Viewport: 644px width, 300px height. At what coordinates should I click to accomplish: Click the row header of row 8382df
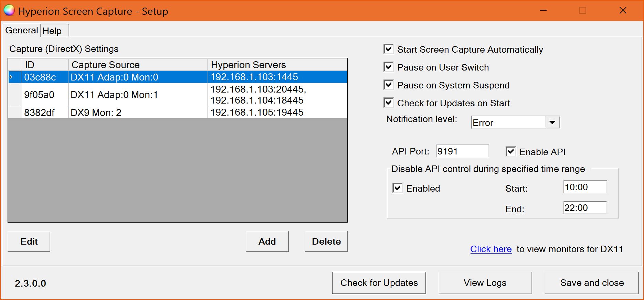15,112
